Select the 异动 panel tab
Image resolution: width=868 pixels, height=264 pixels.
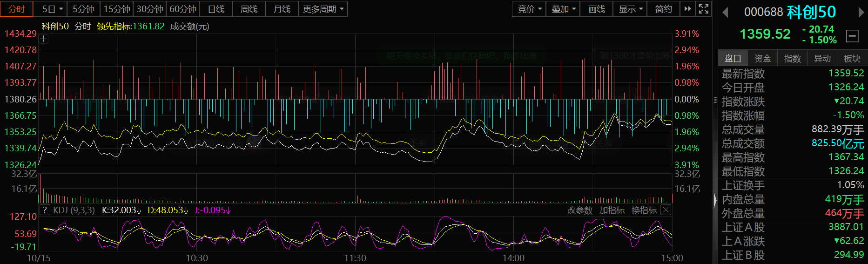822,58
